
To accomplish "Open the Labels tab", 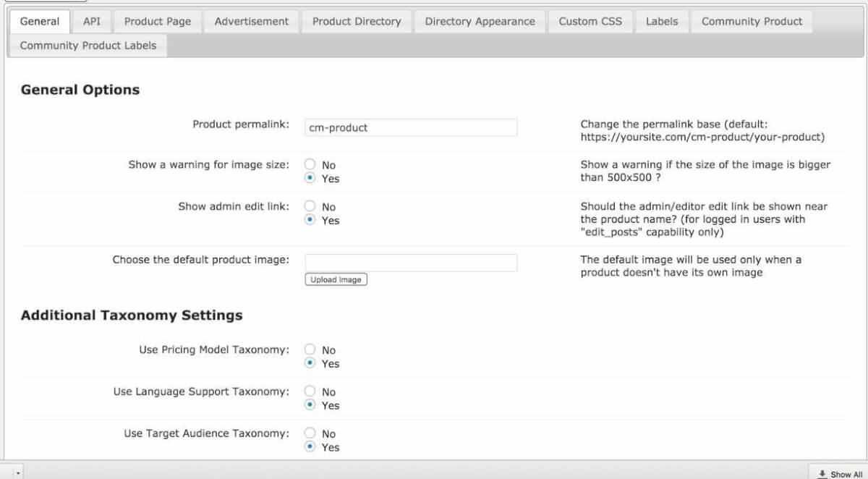I will click(x=662, y=22).
